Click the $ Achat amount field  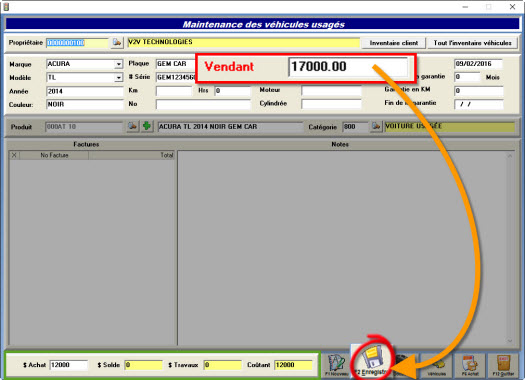coord(69,365)
